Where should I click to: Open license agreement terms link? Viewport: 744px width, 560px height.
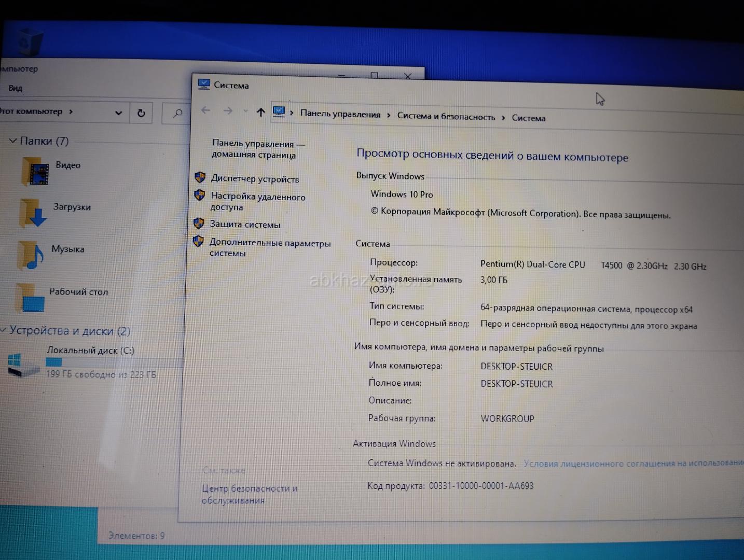coord(633,463)
